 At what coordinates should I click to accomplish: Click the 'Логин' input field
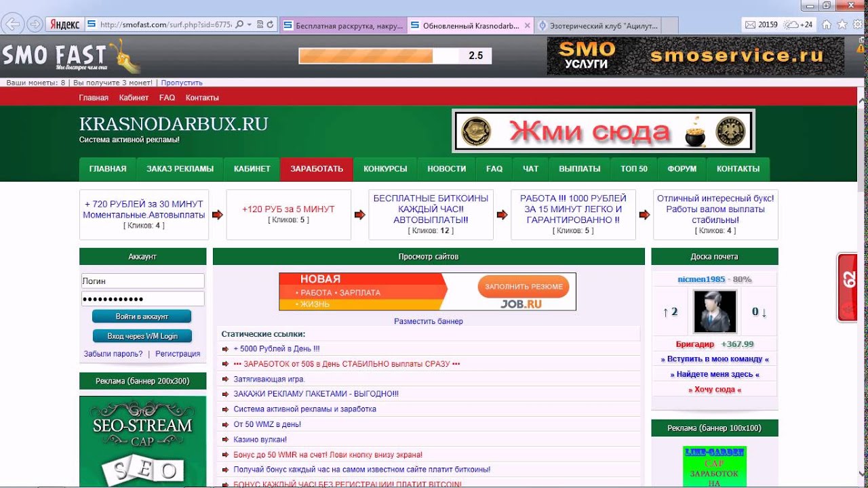point(142,281)
